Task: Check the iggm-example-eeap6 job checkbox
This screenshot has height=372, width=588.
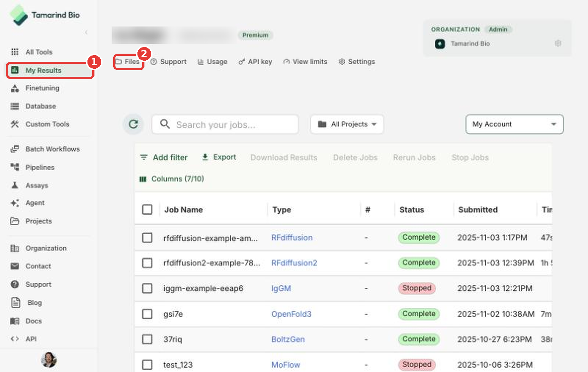Action: 147,288
